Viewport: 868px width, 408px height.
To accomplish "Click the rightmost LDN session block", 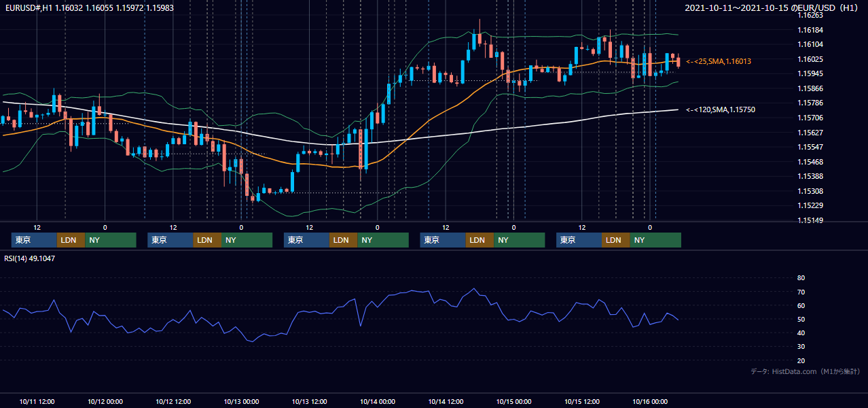I will pyautogui.click(x=616, y=240).
